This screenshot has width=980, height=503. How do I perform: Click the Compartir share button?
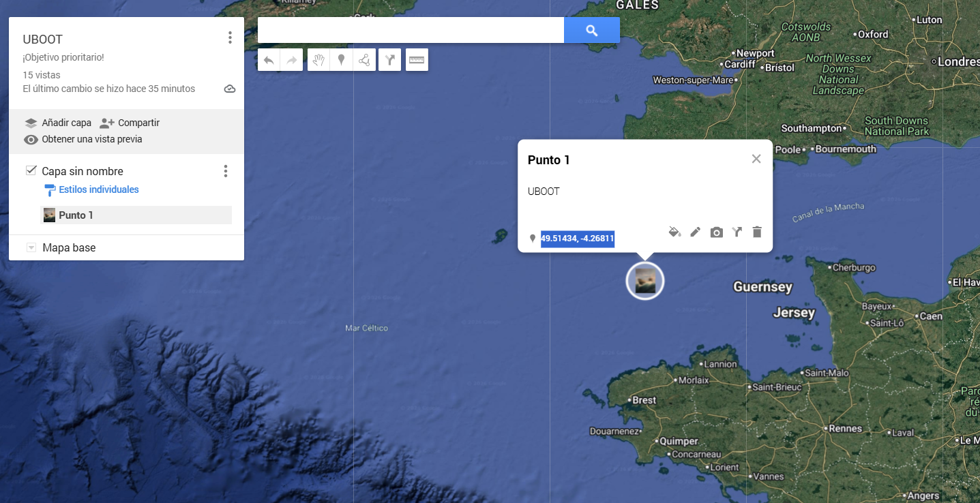point(130,123)
